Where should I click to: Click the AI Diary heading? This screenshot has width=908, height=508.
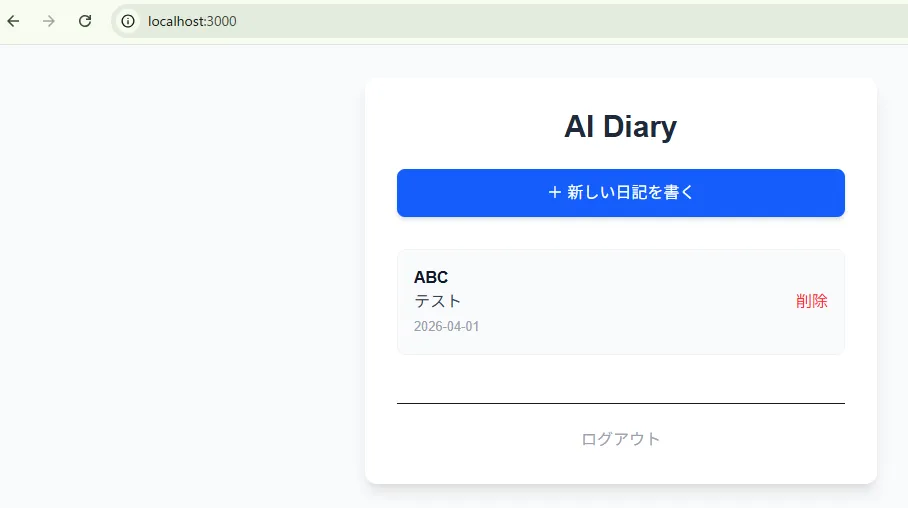620,127
